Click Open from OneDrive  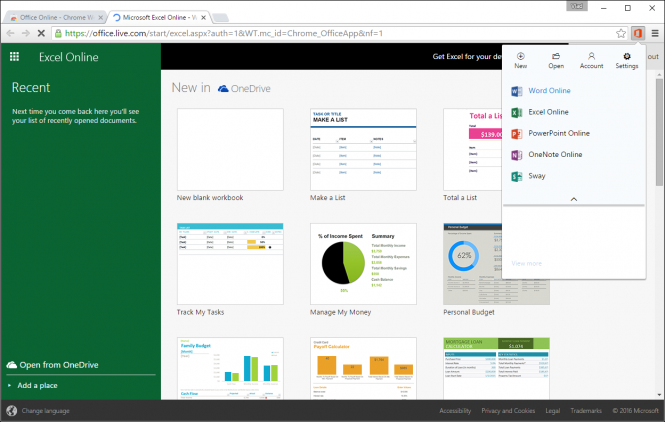click(53, 365)
